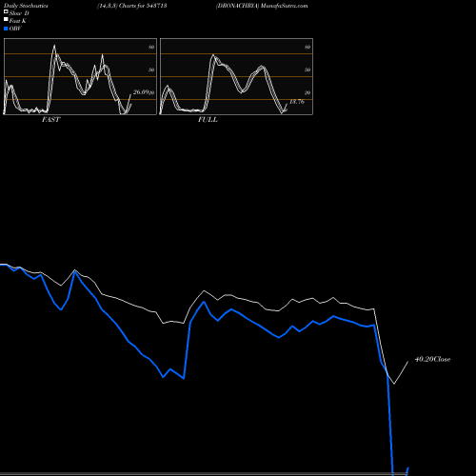The height and width of the screenshot is (476, 476).
Task: Click the MunafaSutra.com label
Action: coord(284,6)
